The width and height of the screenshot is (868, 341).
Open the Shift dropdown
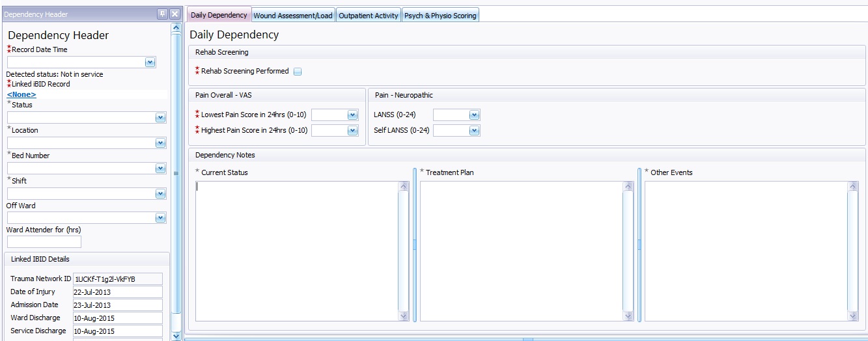(x=160, y=194)
